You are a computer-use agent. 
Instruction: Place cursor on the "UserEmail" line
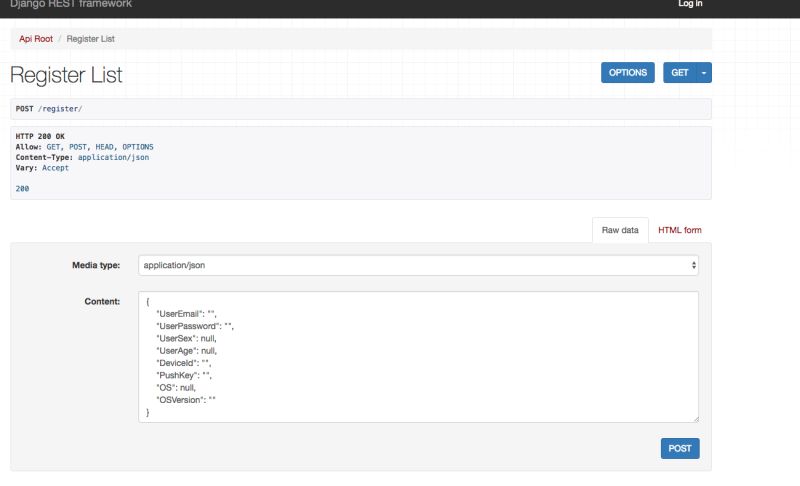[186, 314]
